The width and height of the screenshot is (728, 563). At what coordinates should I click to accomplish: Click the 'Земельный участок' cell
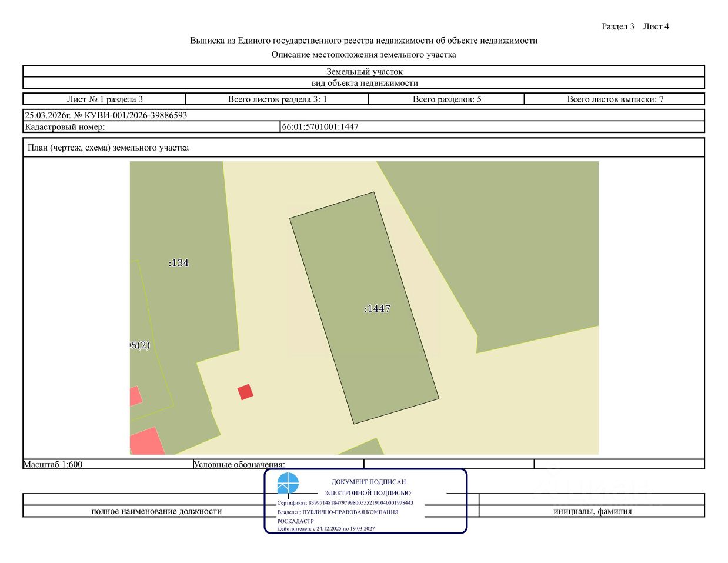click(x=364, y=72)
